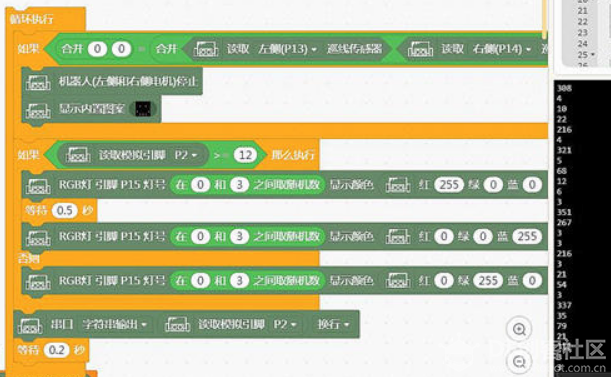Click serial monitor value 54

point(562,285)
